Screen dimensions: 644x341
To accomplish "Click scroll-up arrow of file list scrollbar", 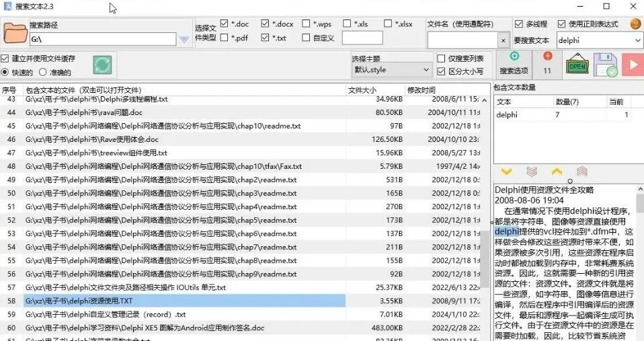I will 485,100.
